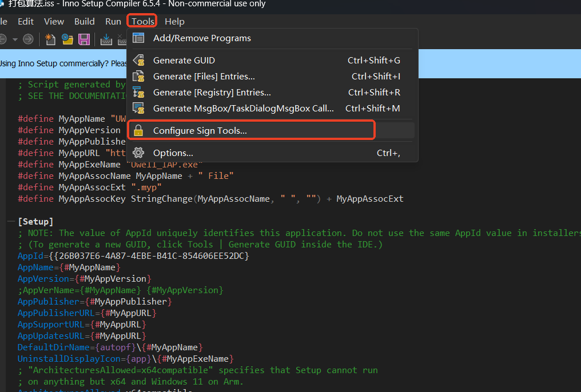Open the navigation history dropdown arrow
Viewport: 581px width, 392px height.
coord(15,39)
